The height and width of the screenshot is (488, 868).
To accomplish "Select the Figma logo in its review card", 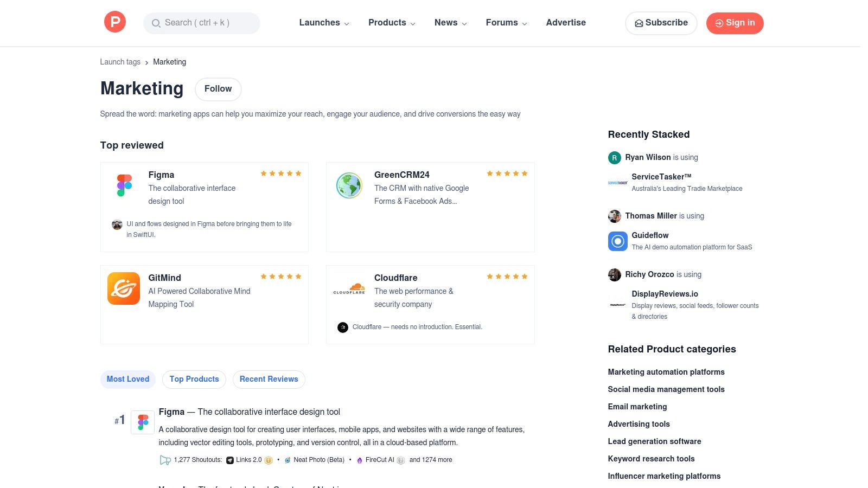I will (x=123, y=185).
